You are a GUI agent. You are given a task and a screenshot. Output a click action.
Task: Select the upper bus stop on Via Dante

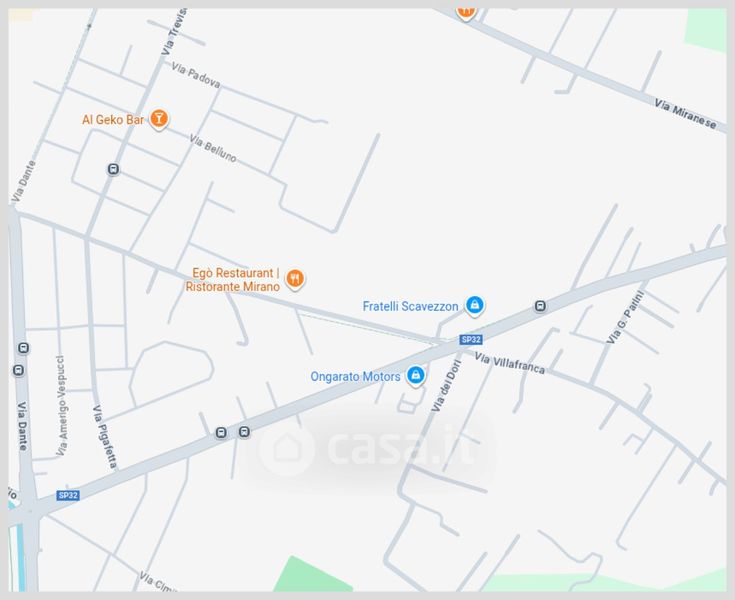[x=23, y=348]
